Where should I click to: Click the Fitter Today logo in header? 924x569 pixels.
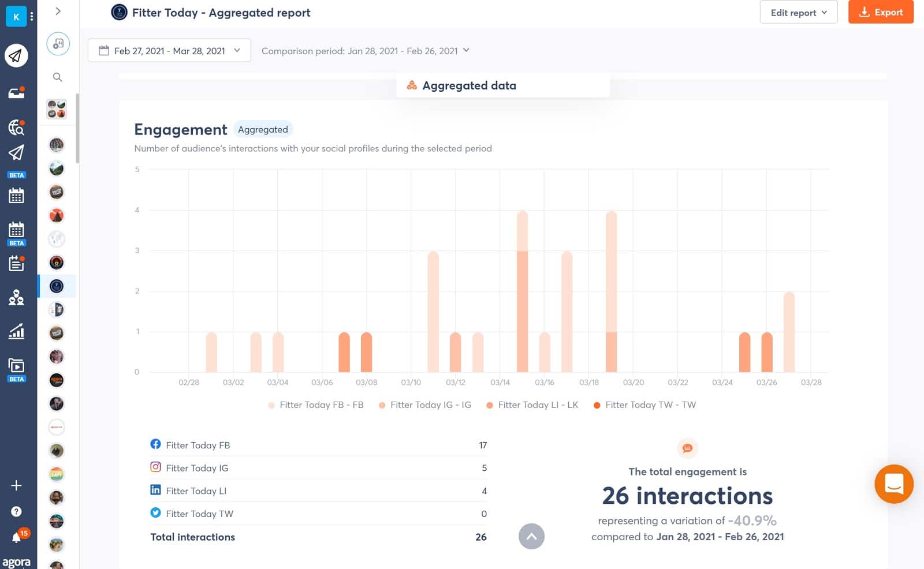[x=119, y=12]
